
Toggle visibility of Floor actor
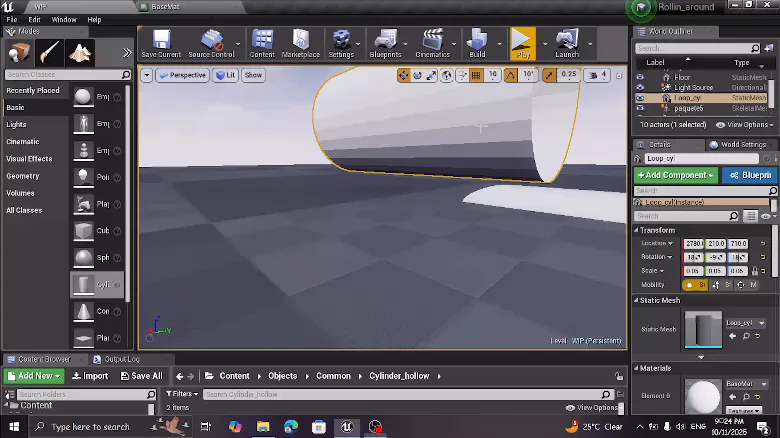point(640,77)
